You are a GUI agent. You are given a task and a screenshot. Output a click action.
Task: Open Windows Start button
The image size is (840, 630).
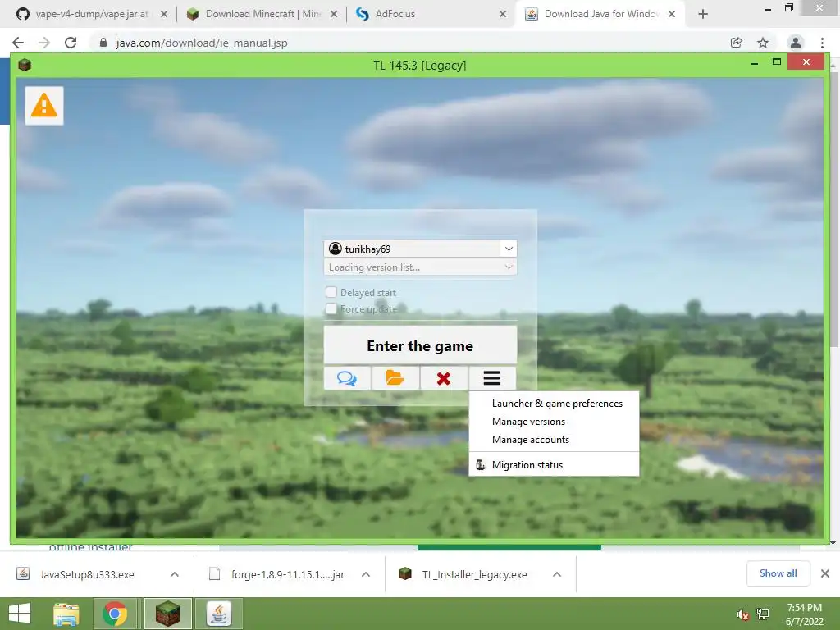pos(20,614)
